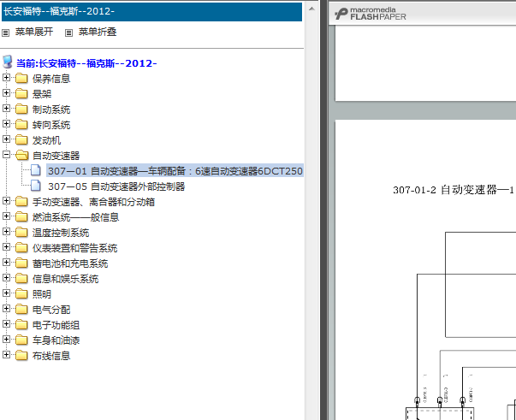Click the 转向系统 folder icon
The height and width of the screenshot is (420, 516).
tap(21, 125)
